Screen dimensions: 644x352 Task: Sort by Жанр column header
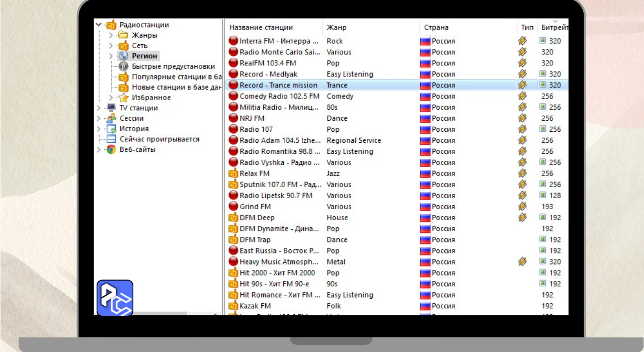371,27
